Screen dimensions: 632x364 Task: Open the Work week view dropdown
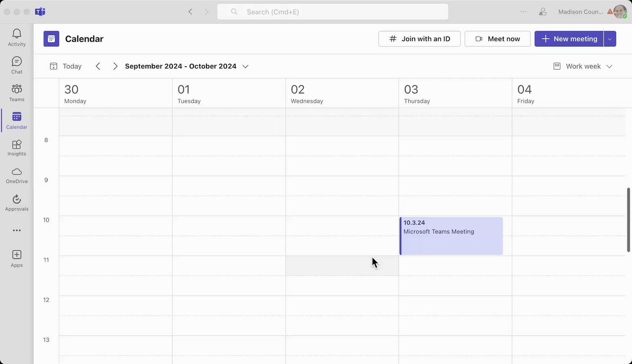click(583, 66)
